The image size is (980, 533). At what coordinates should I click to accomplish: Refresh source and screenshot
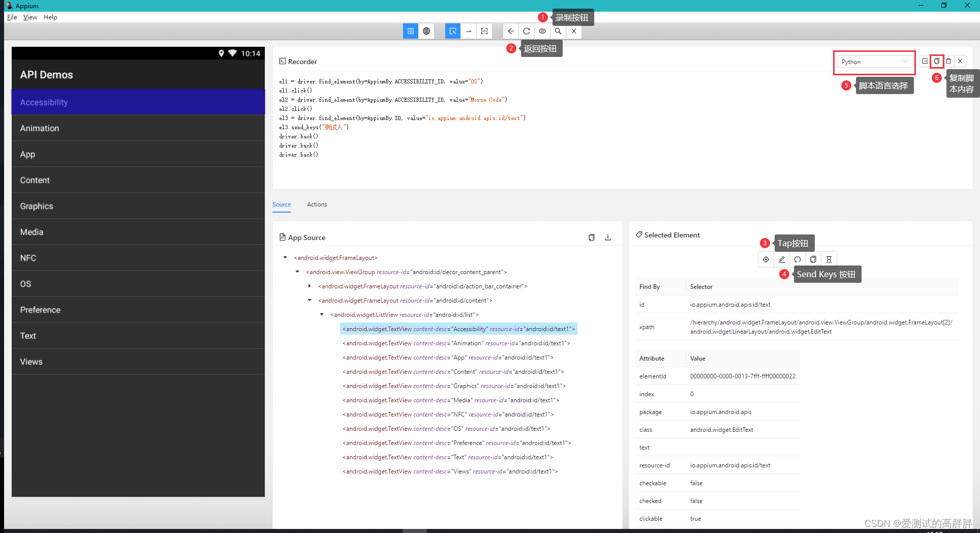(527, 31)
